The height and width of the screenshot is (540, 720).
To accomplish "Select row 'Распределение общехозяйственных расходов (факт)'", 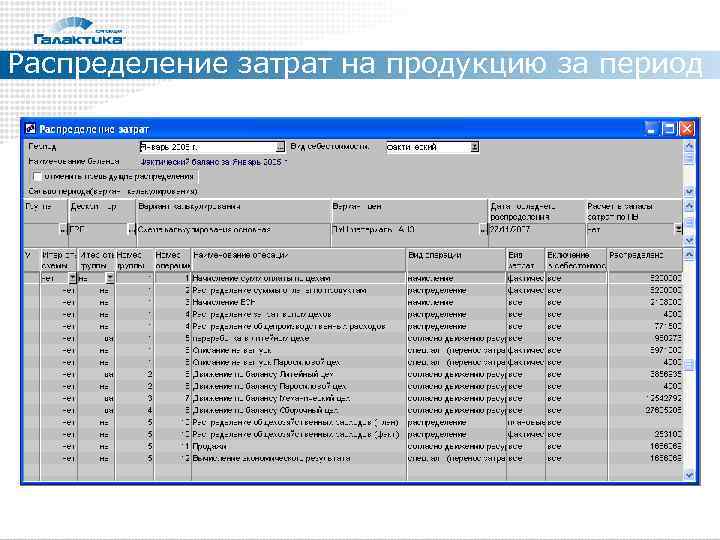I will (x=353, y=434).
